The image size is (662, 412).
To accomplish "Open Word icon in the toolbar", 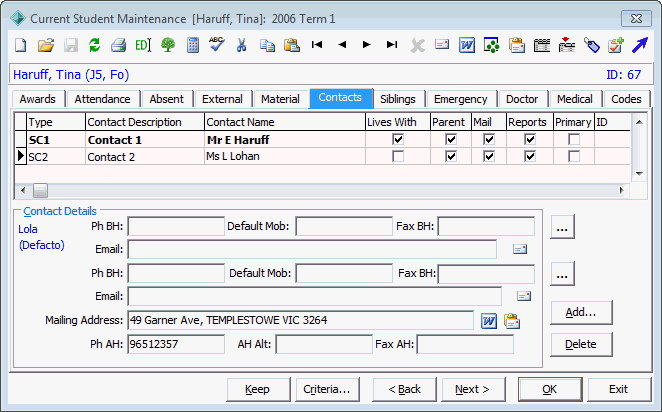I will point(467,45).
